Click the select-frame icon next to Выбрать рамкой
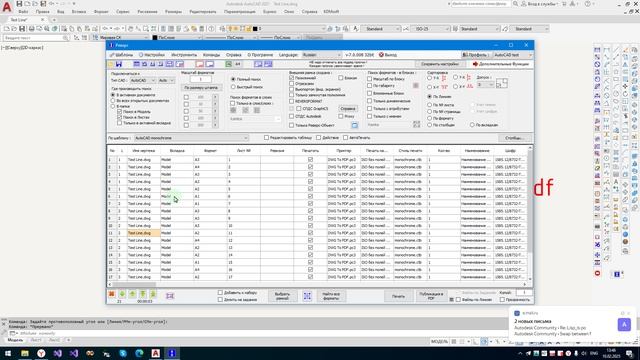640x360 pixels. [307, 296]
